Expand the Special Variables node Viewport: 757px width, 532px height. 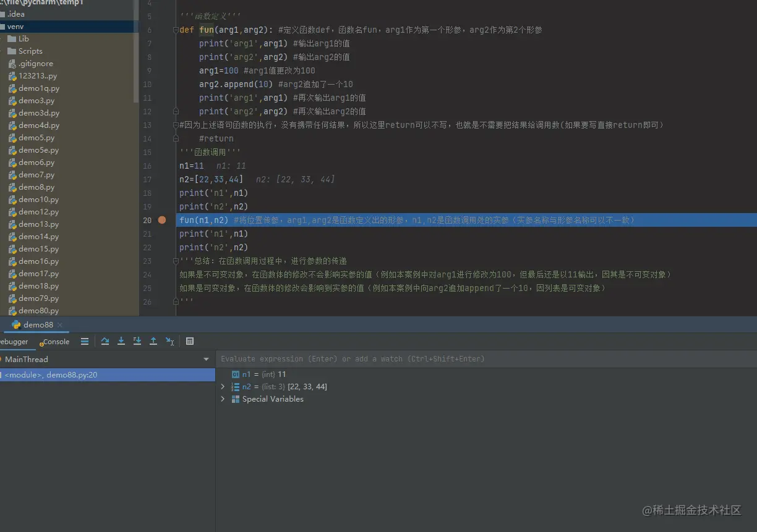pos(223,399)
